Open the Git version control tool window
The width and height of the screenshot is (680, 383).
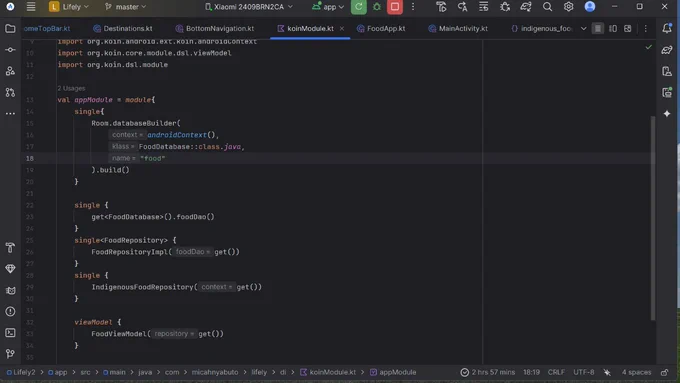click(x=10, y=354)
